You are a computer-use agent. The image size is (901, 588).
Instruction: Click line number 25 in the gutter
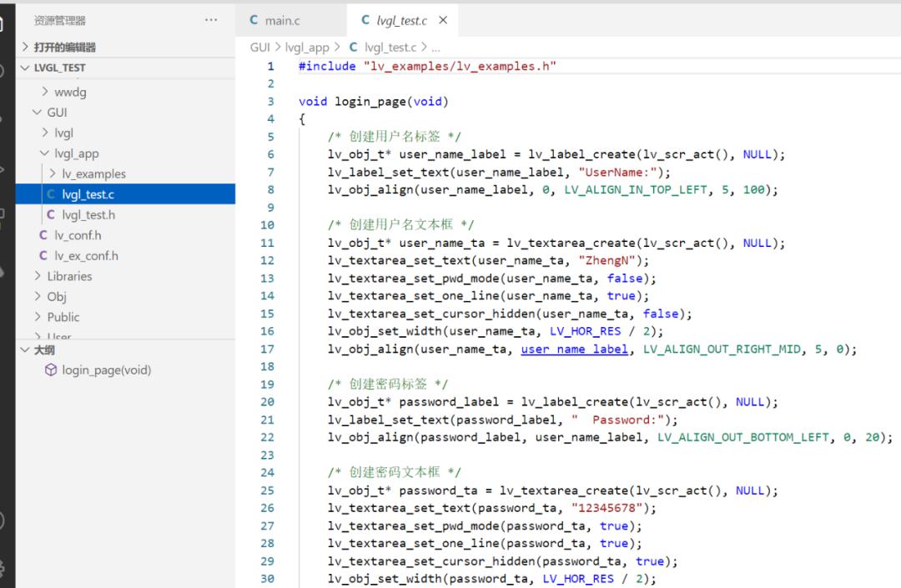(267, 490)
